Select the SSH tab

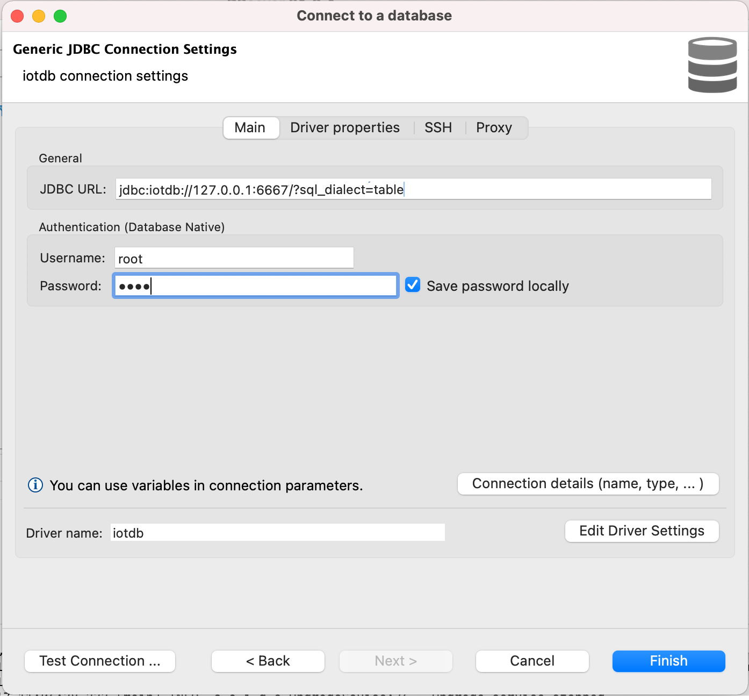438,128
